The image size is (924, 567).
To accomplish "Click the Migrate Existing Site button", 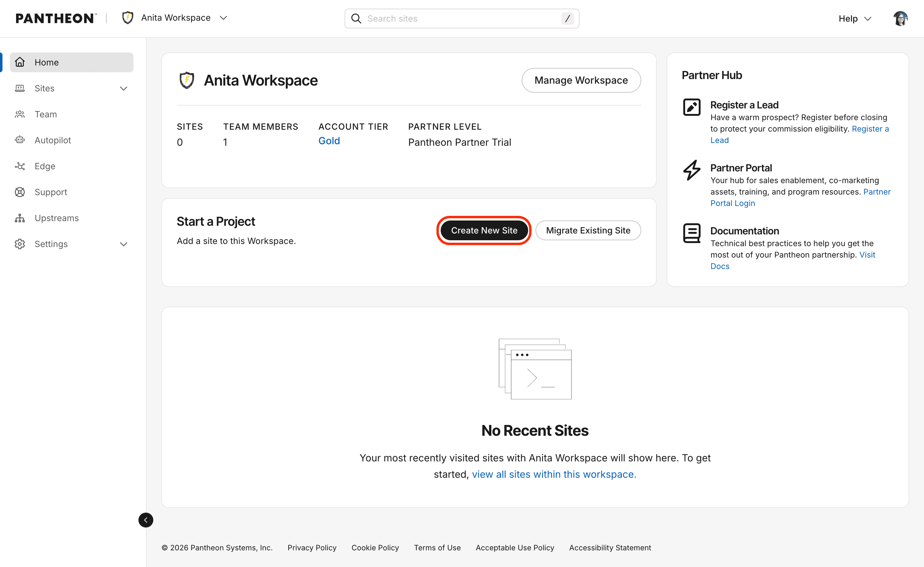I will point(588,230).
